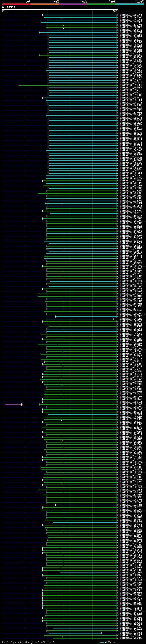Select hit label UniRef100_Q6Y251

click(131, 372)
